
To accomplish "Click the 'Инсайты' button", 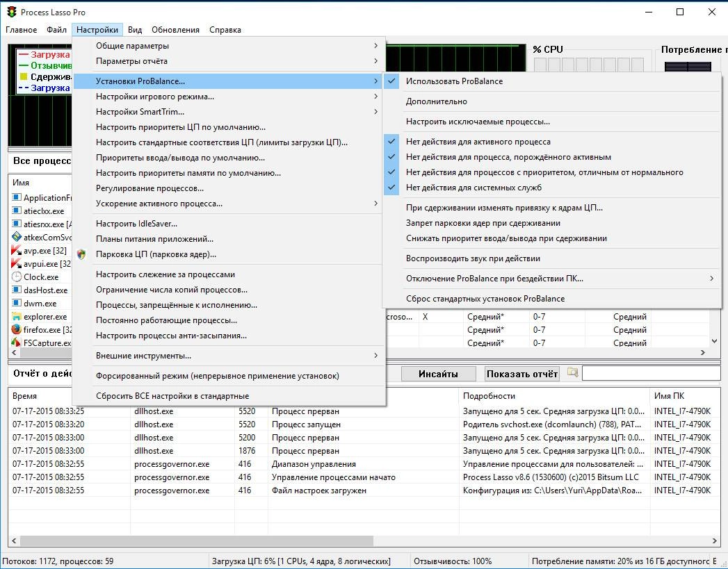I will pos(438,374).
